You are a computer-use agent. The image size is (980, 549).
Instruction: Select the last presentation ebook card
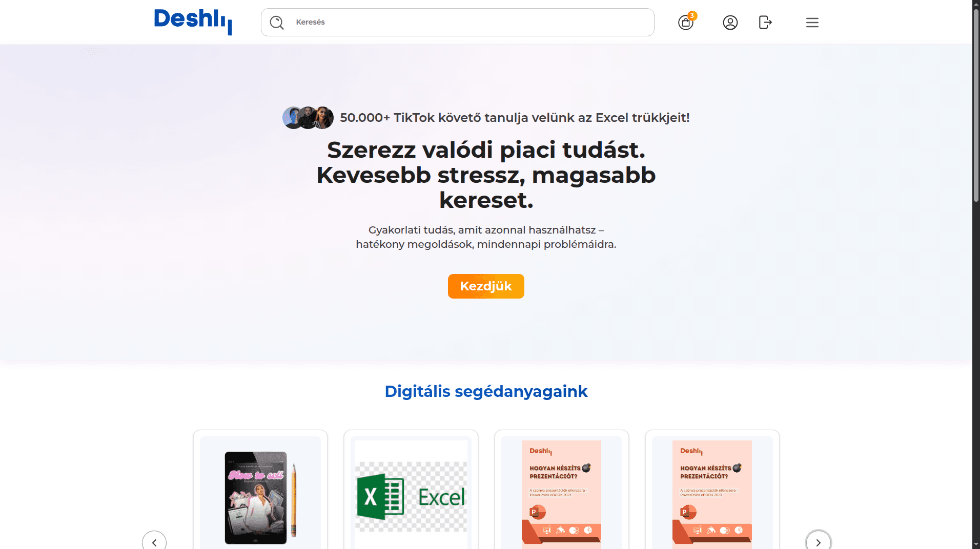tap(712, 492)
